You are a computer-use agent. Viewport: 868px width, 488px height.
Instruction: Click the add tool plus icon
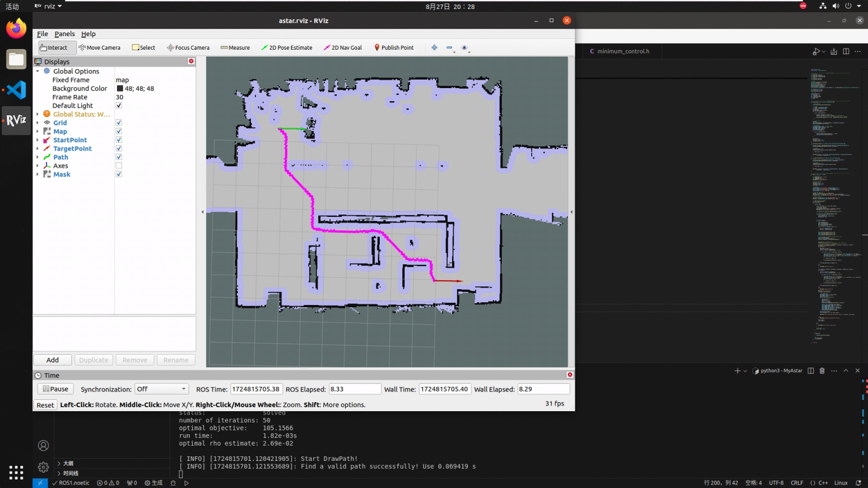(434, 48)
